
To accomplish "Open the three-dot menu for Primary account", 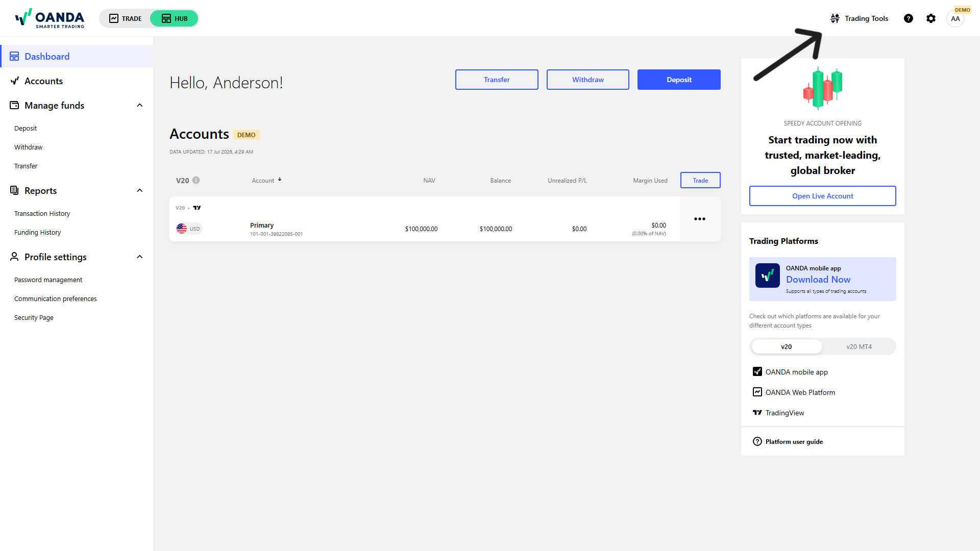I will 700,219.
